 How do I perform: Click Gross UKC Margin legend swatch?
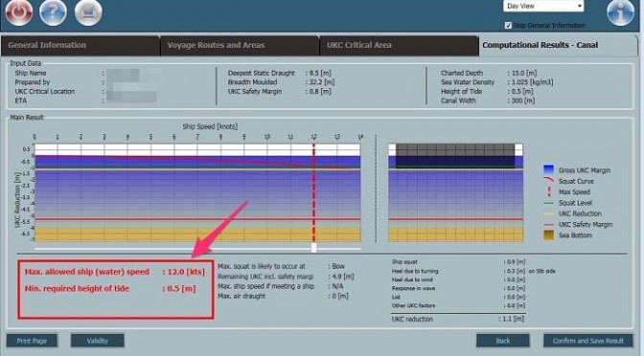tap(548, 169)
